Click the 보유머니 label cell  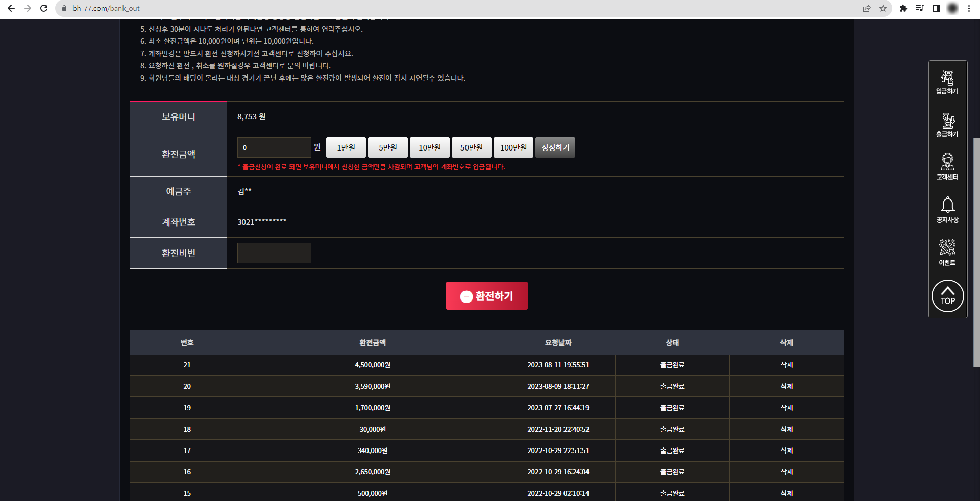pos(179,117)
